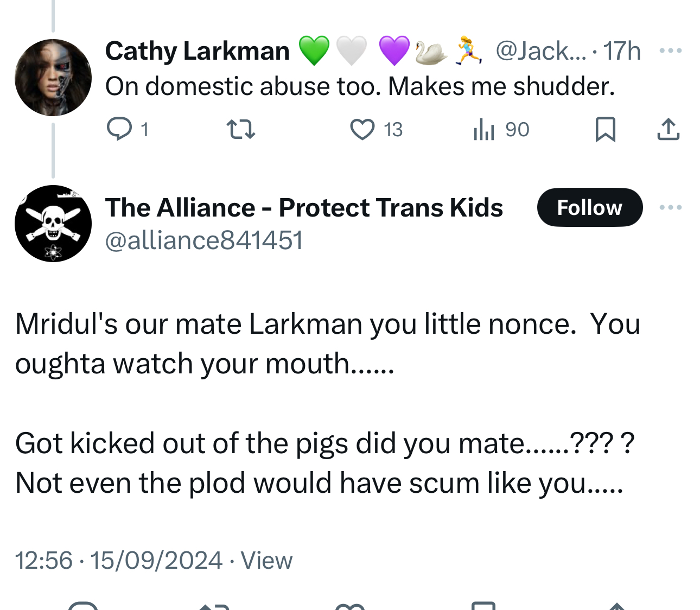The image size is (700, 610).
Task: Open more options on Cathy Larkman's tweet
Action: coord(670,50)
